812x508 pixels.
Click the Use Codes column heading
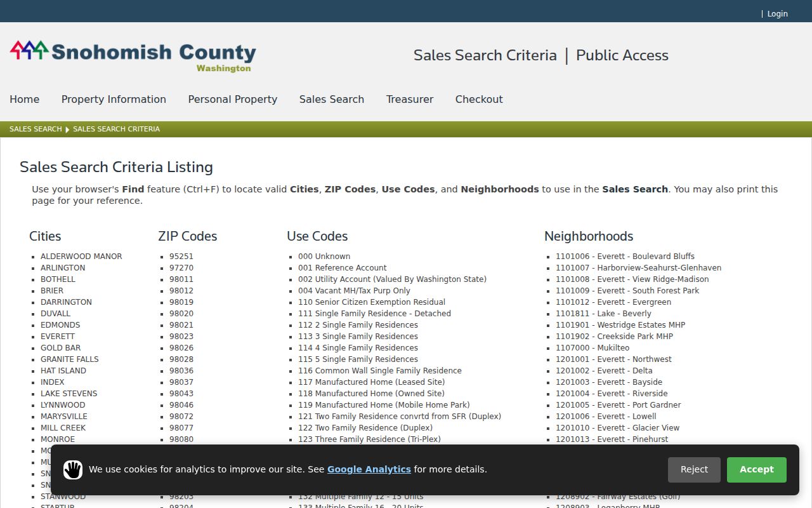coord(317,236)
